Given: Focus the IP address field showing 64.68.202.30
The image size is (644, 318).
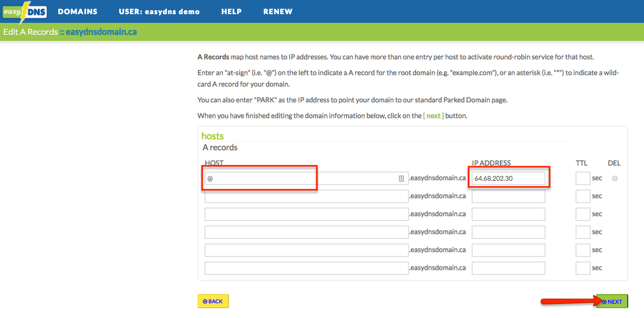Looking at the screenshot, I should pos(509,179).
